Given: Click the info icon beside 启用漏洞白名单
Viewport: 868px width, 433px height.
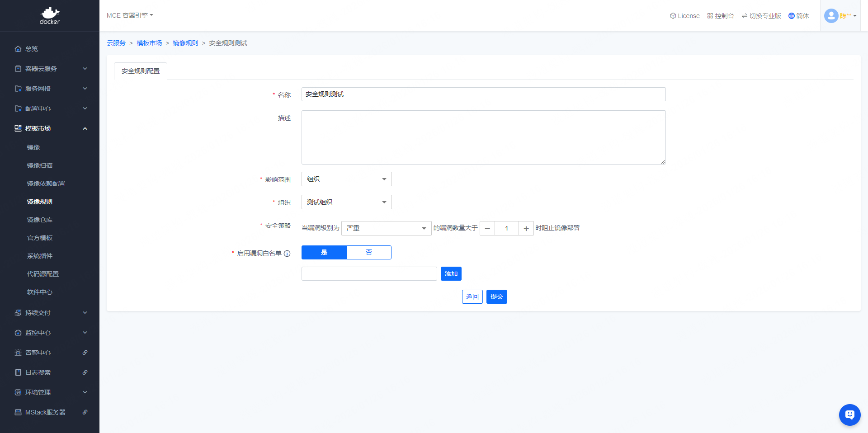Looking at the screenshot, I should tap(287, 254).
